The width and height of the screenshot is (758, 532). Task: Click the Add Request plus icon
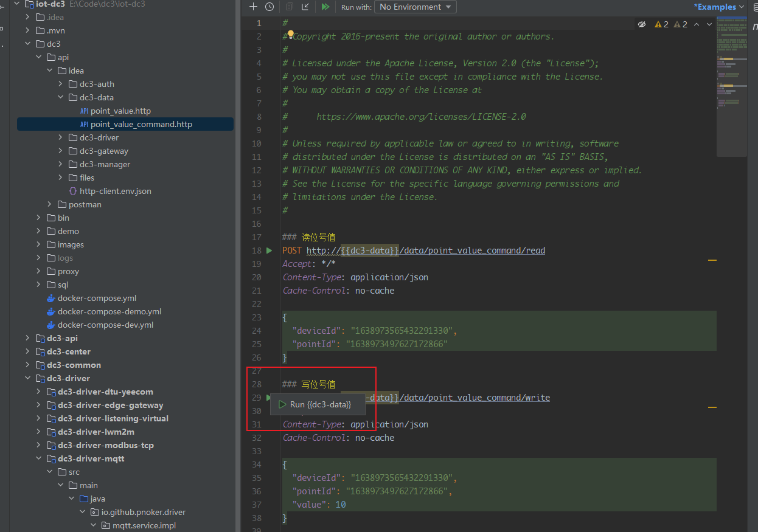tap(253, 7)
